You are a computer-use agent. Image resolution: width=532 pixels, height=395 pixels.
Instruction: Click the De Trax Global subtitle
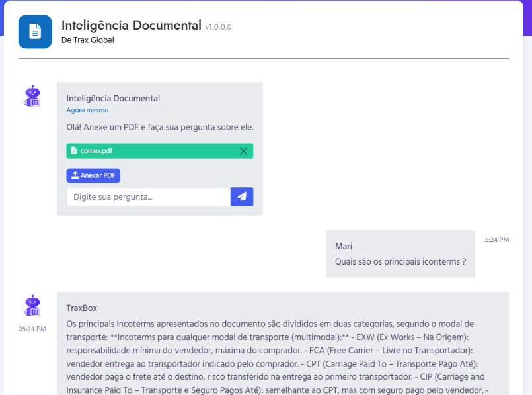[88, 39]
